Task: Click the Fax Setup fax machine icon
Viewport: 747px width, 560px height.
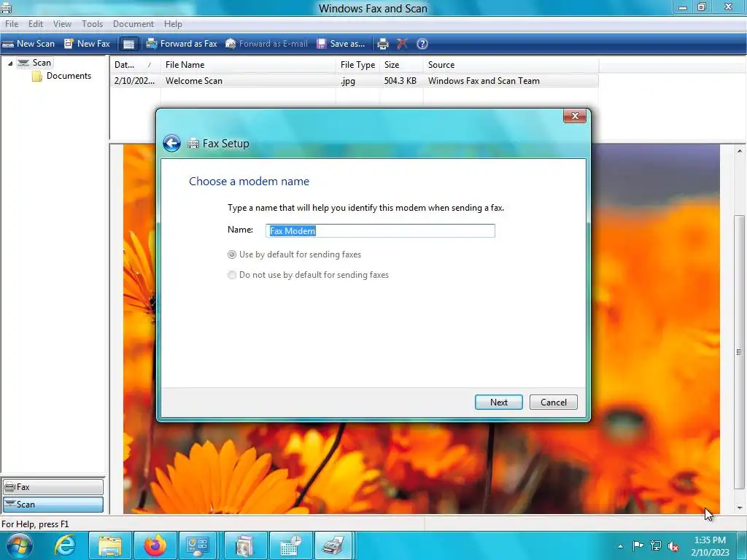Action: pos(193,144)
